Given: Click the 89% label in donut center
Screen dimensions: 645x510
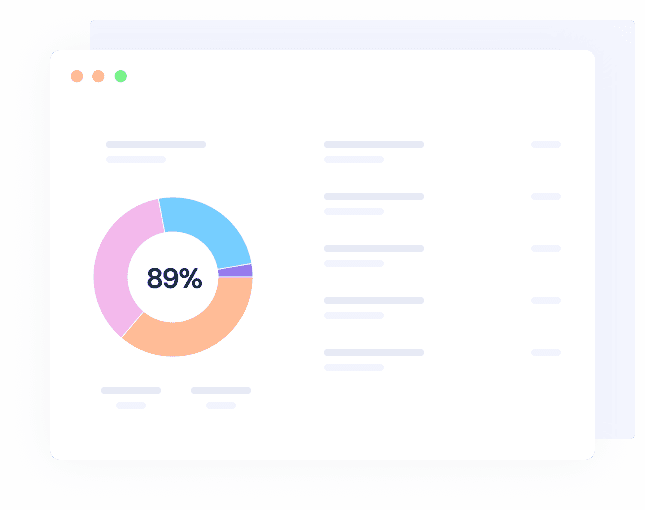Looking at the screenshot, I should tap(174, 278).
